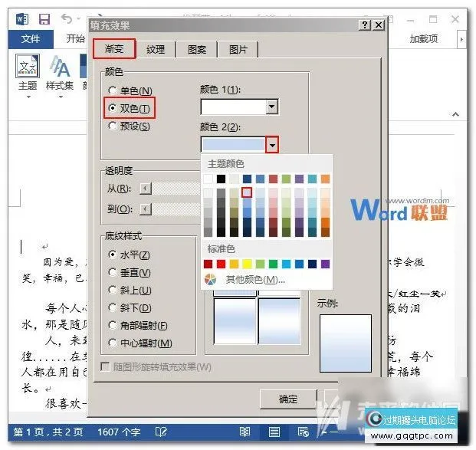Image resolution: width=476 pixels, height=450 pixels.
Task: Collapse the ribbon with the up chevron
Action: click(x=455, y=114)
